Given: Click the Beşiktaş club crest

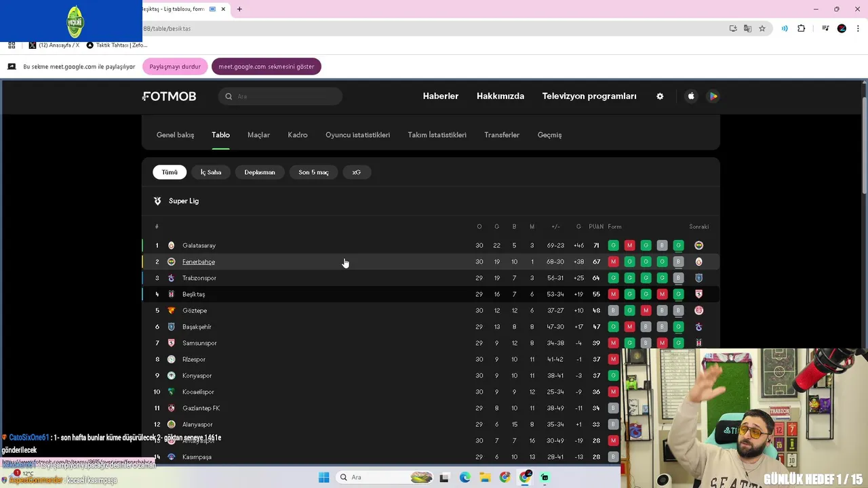Looking at the screenshot, I should (171, 294).
